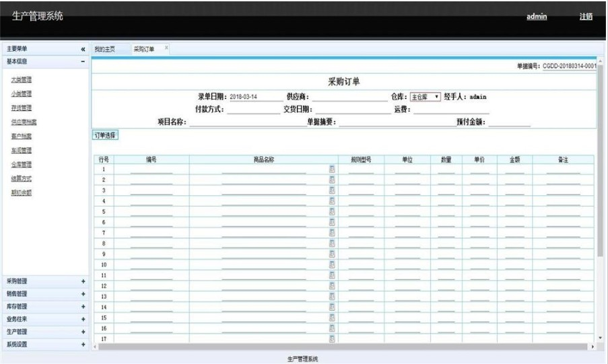Open product picker icon in row 1
The height and width of the screenshot is (364, 608).
point(332,169)
